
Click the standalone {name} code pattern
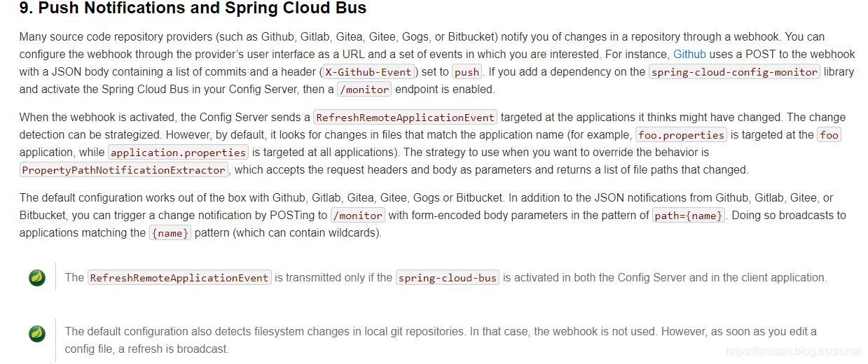tap(170, 233)
